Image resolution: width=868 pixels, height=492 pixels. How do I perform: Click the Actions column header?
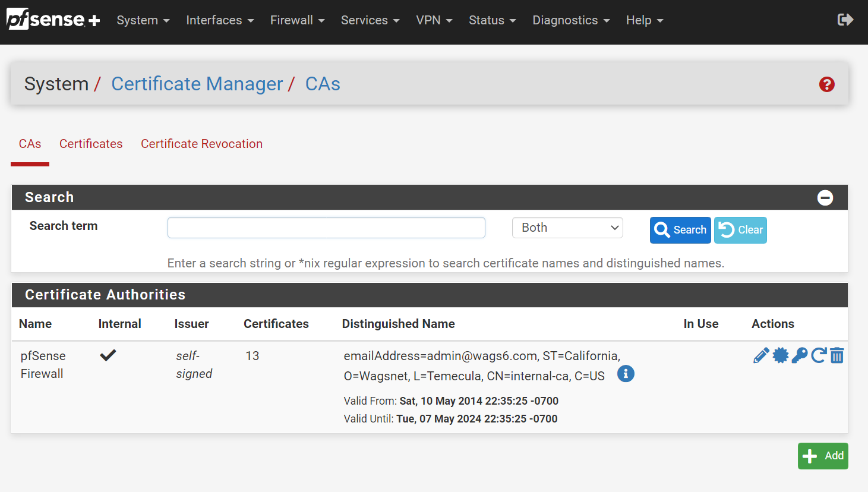pyautogui.click(x=773, y=324)
